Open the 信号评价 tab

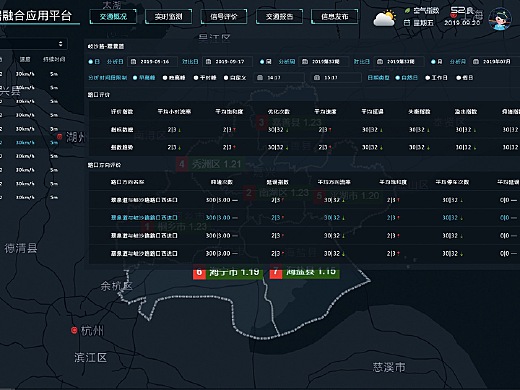[x=224, y=16]
